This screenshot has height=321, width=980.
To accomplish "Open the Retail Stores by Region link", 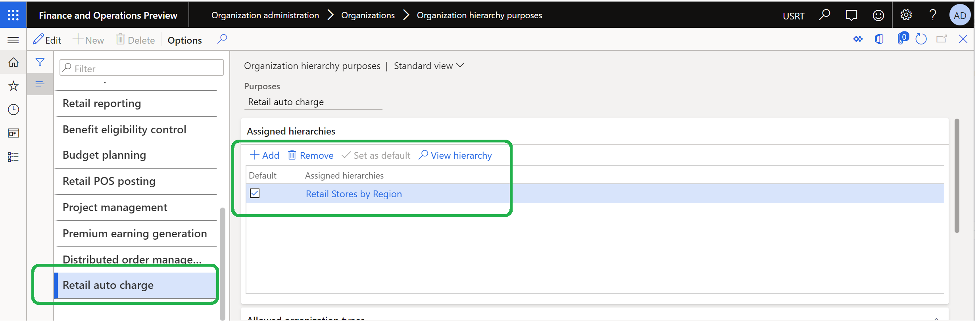I will tap(354, 194).
